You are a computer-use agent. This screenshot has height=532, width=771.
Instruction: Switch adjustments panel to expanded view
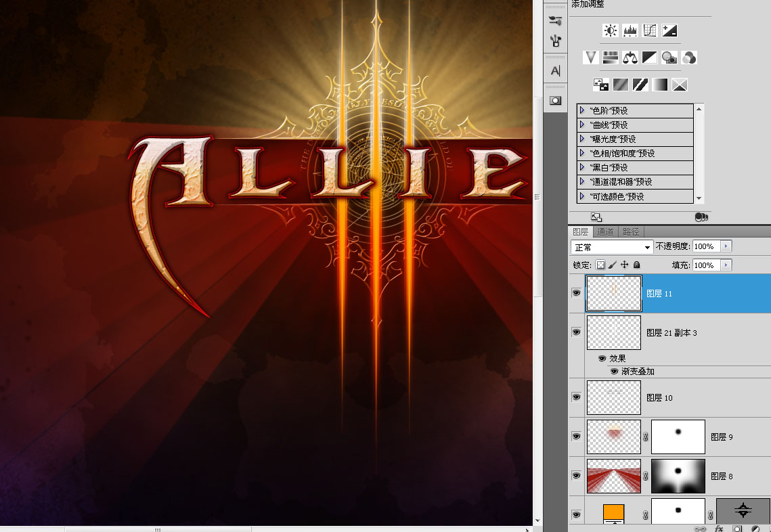[596, 217]
